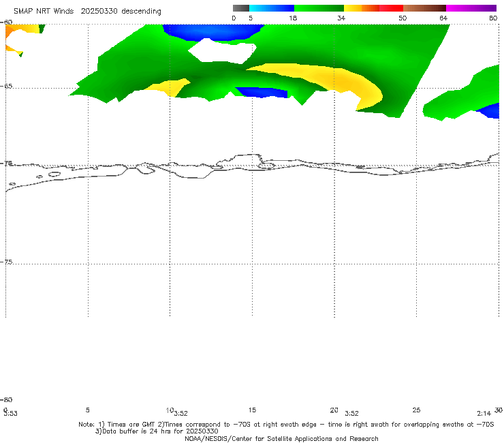The image size is (504, 443).
Task: Click the color bar label '64'
Action: tap(443, 18)
